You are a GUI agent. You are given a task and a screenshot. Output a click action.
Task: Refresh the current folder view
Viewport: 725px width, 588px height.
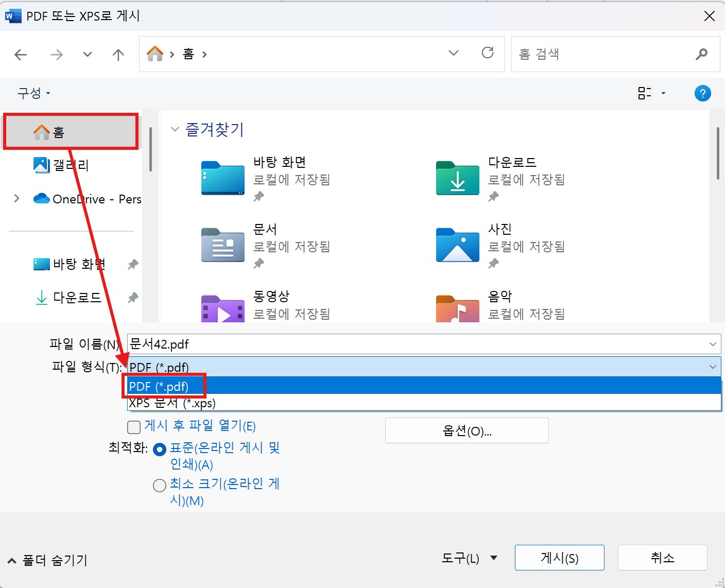click(x=488, y=53)
